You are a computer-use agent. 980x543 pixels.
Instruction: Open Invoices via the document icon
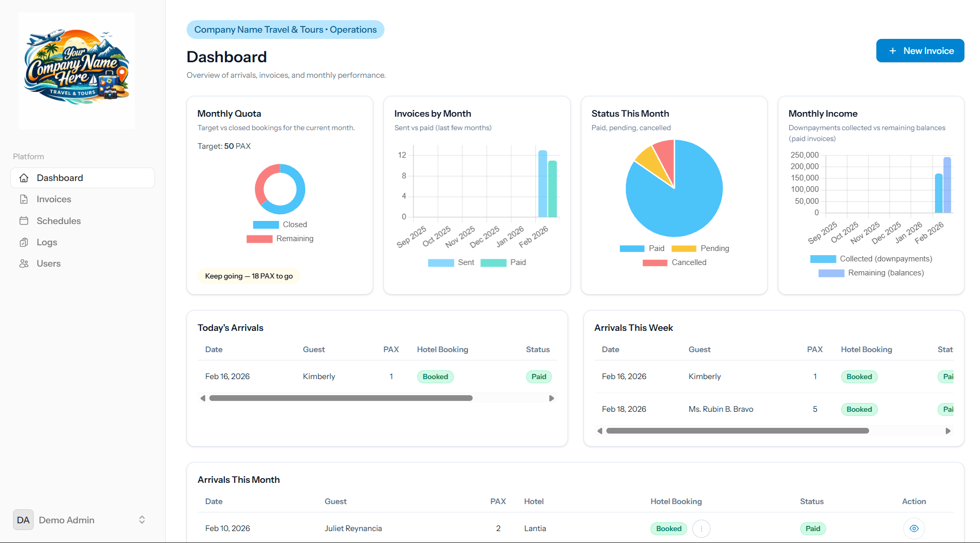(x=24, y=199)
